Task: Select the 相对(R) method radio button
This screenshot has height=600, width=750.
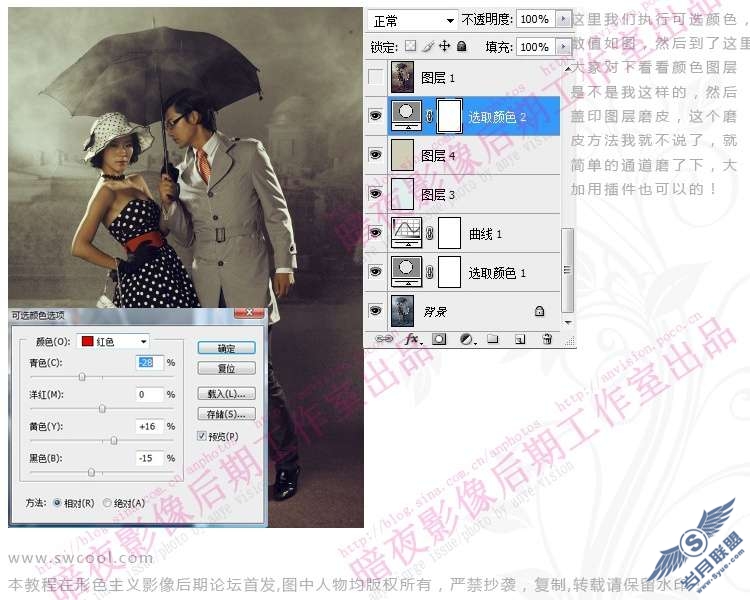Action: click(x=57, y=502)
